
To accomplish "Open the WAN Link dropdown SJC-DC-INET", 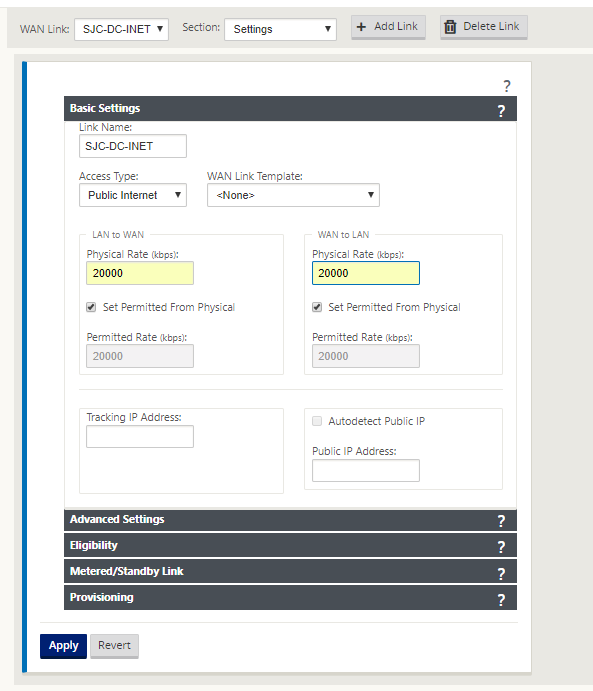I will click(122, 29).
